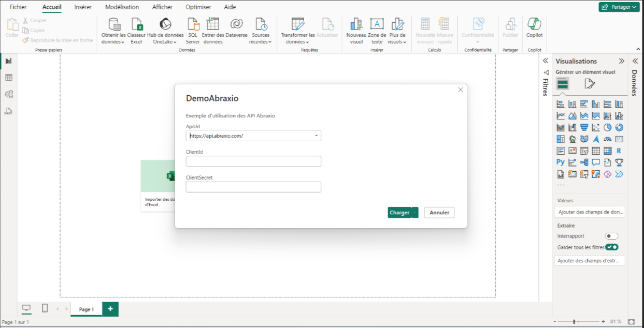644x328 pixels.
Task: Open the ApiUrl dropdown list
Action: [316, 136]
